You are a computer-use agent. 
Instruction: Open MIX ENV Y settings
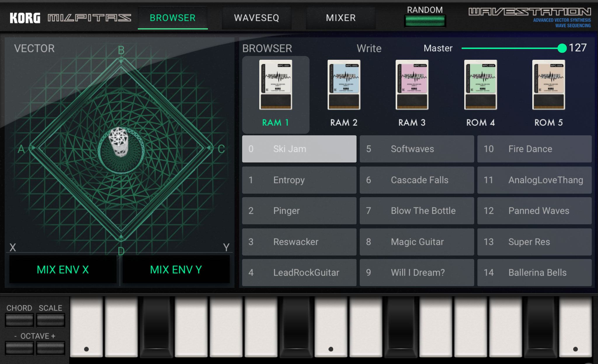176,269
